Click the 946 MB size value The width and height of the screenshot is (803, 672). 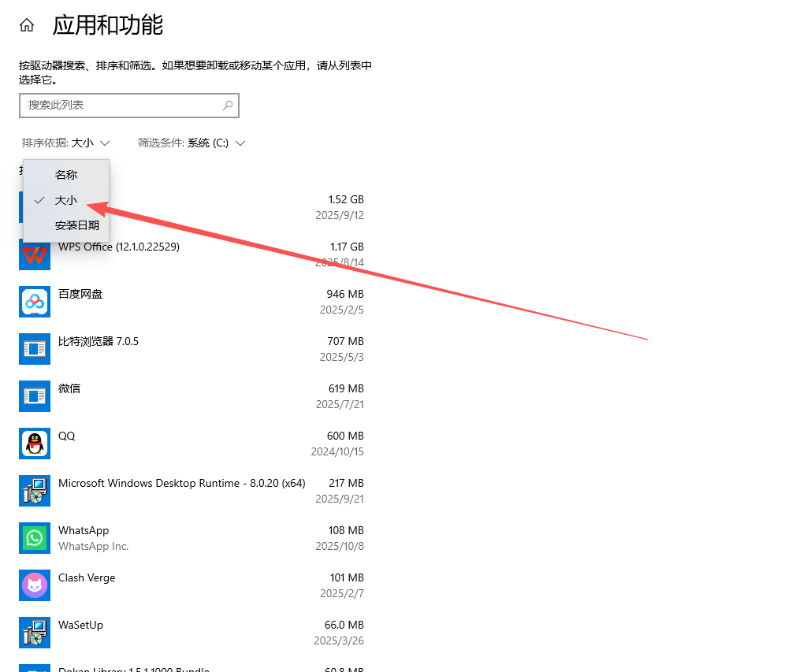tap(345, 294)
